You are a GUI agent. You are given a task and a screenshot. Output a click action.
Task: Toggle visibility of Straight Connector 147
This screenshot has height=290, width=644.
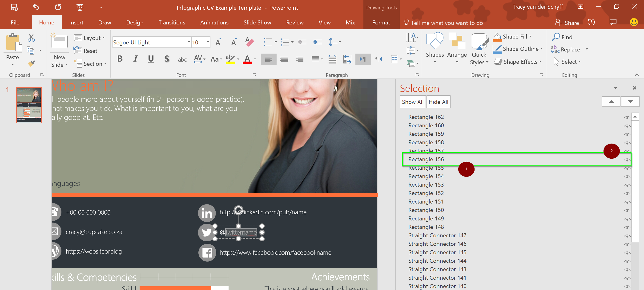(628, 236)
